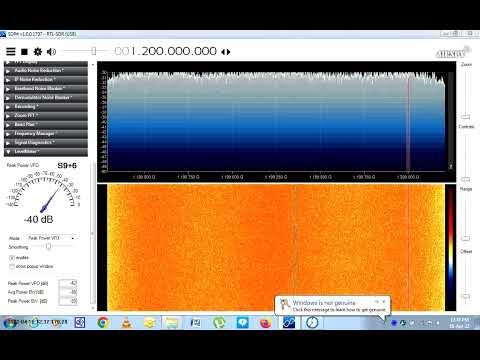Viewport: 480px width, 360px height.
Task: Open the SDR# taskbar icon
Action: pyautogui.click(x=289, y=323)
